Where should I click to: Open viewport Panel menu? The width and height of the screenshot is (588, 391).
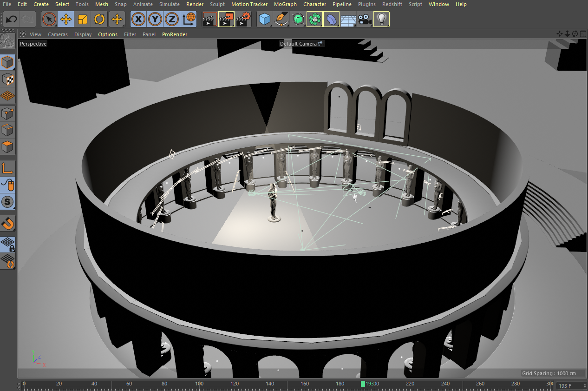149,34
